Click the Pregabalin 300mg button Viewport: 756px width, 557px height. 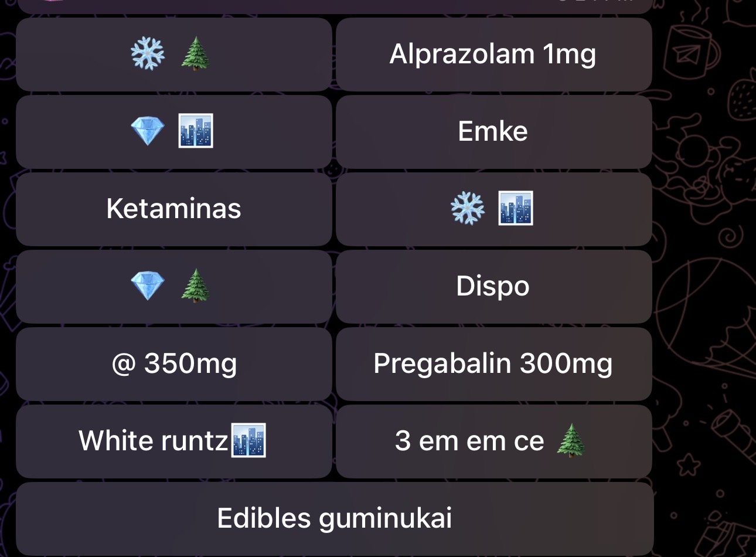[x=494, y=364]
